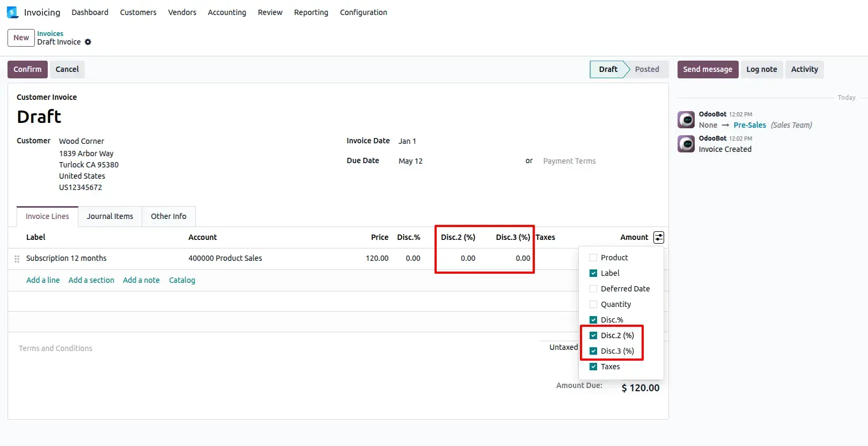Toggle the Taxes column checkbox

pos(593,367)
